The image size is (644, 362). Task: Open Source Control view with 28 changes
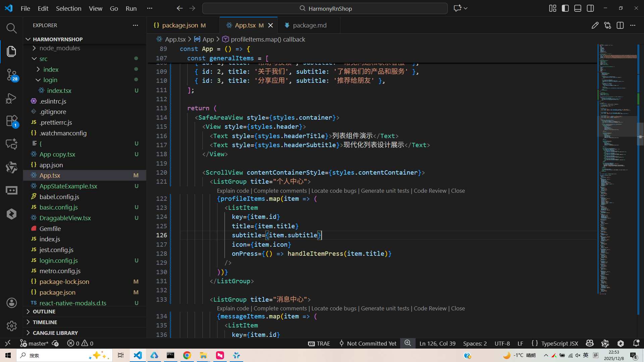coord(11,74)
